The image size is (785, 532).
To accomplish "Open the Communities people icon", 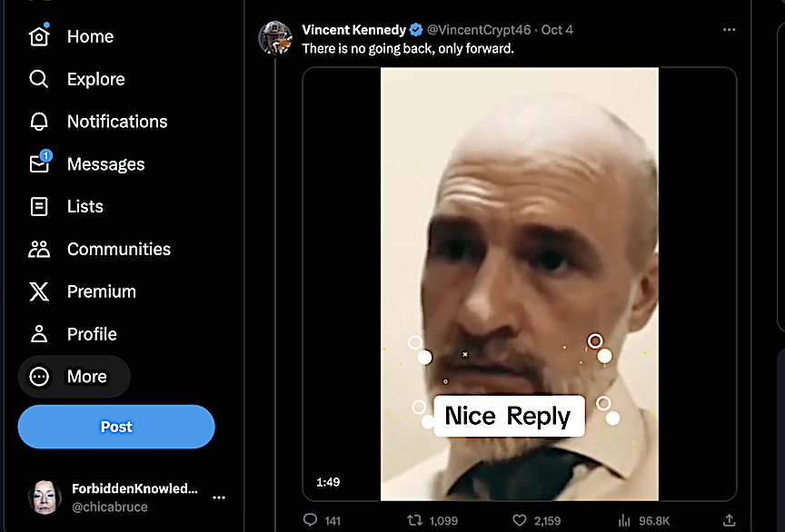I will (39, 249).
